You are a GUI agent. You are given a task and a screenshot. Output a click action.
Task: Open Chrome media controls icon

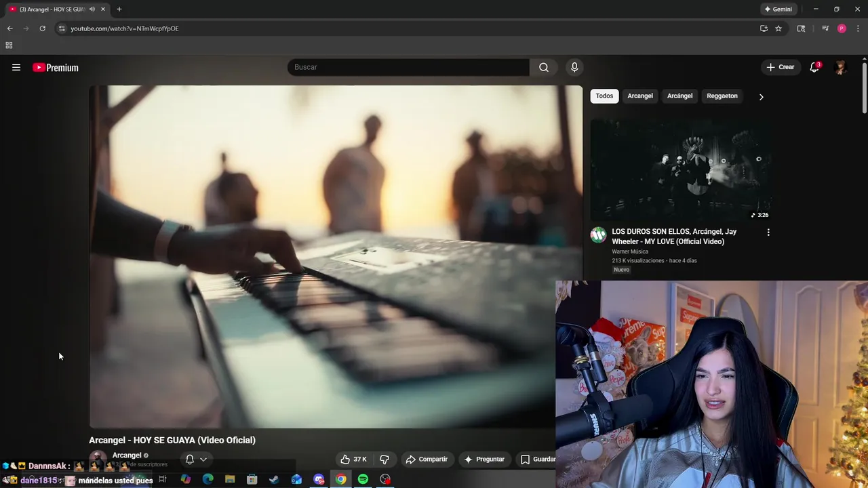825,28
